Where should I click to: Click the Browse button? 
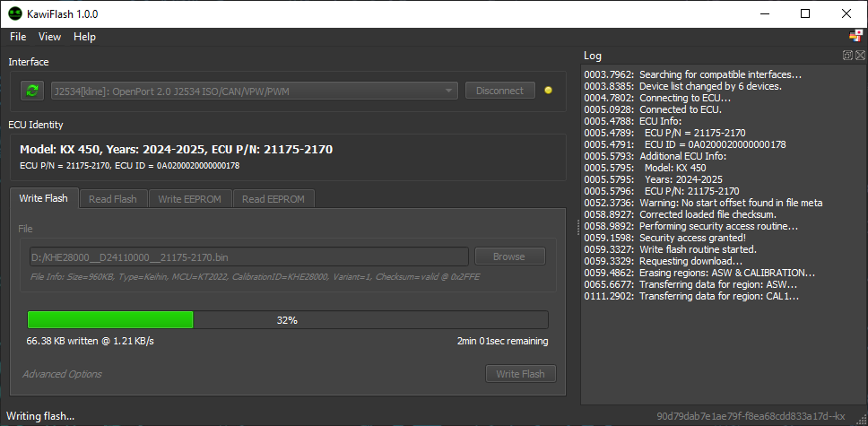click(508, 256)
